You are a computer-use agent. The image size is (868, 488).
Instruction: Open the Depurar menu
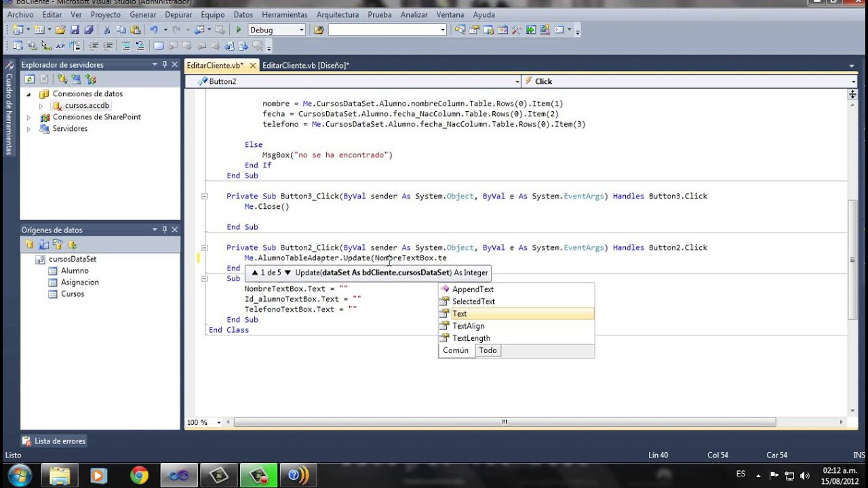[x=178, y=14]
